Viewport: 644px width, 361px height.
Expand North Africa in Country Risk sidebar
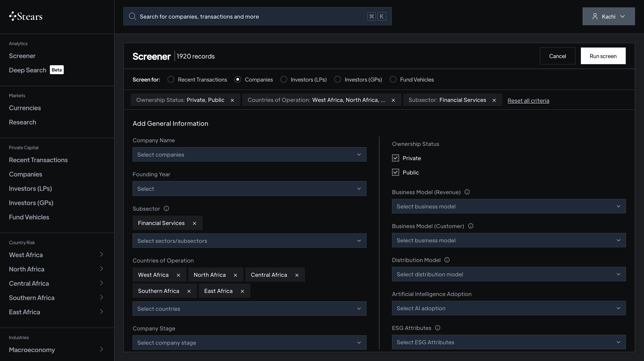coord(102,269)
